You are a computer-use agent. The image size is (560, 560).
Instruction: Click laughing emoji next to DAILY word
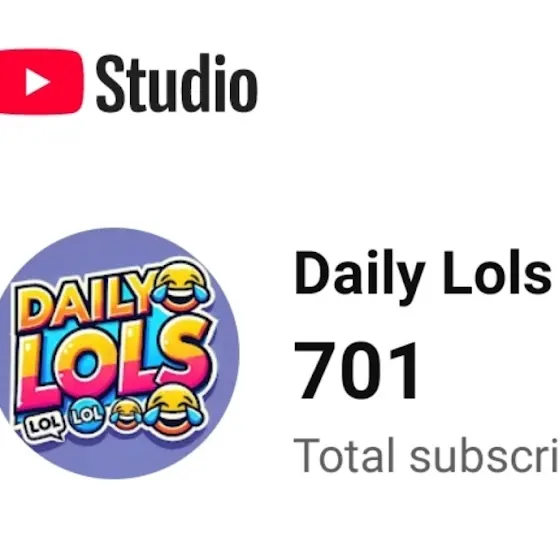coord(181,286)
